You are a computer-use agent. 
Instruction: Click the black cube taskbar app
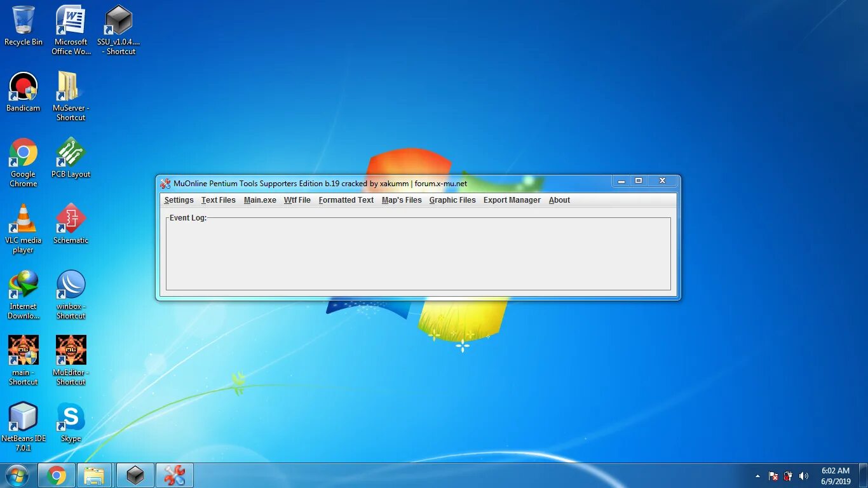tap(135, 475)
